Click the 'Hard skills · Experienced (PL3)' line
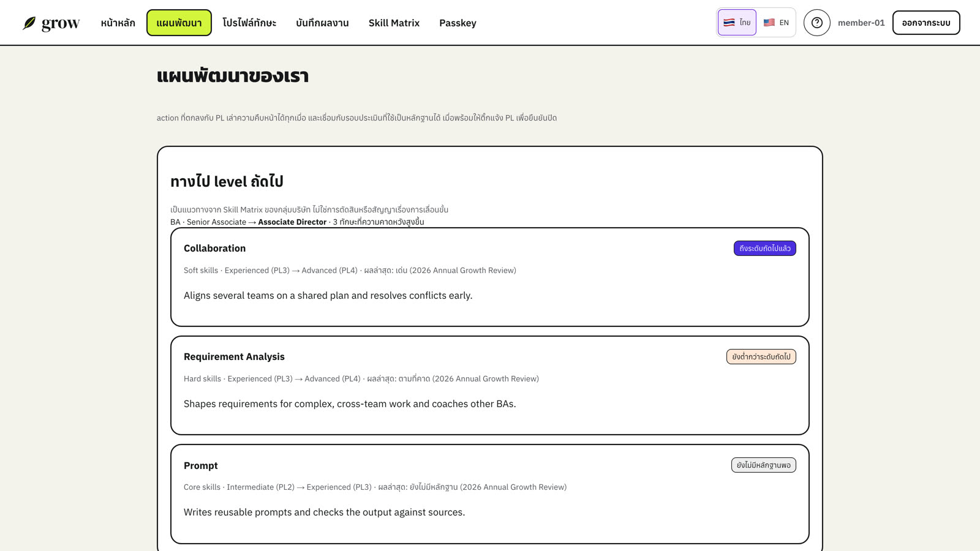The width and height of the screenshot is (980, 551). 361,378
